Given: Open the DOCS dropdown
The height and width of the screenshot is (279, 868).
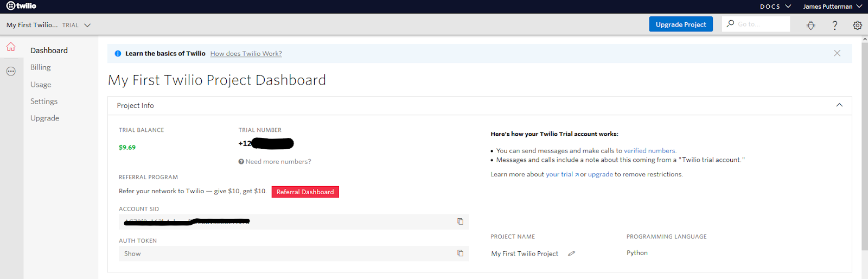Looking at the screenshot, I should 775,7.
